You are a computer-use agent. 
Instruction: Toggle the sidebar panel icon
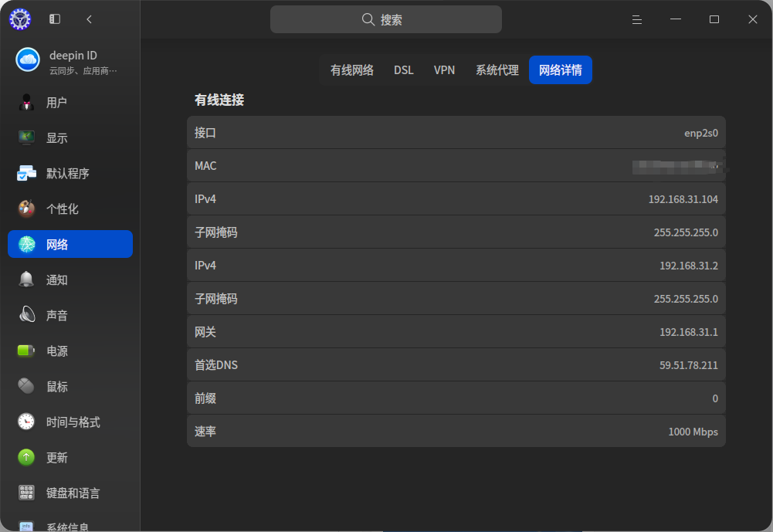point(55,19)
